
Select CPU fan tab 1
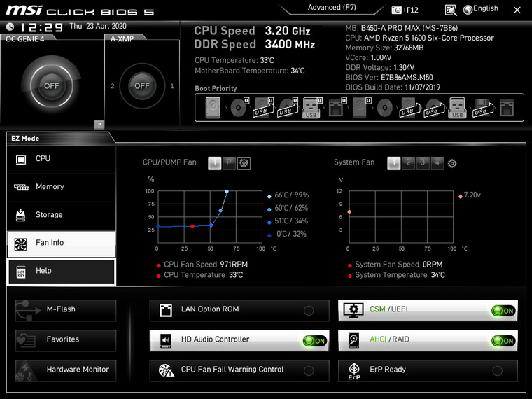click(214, 163)
